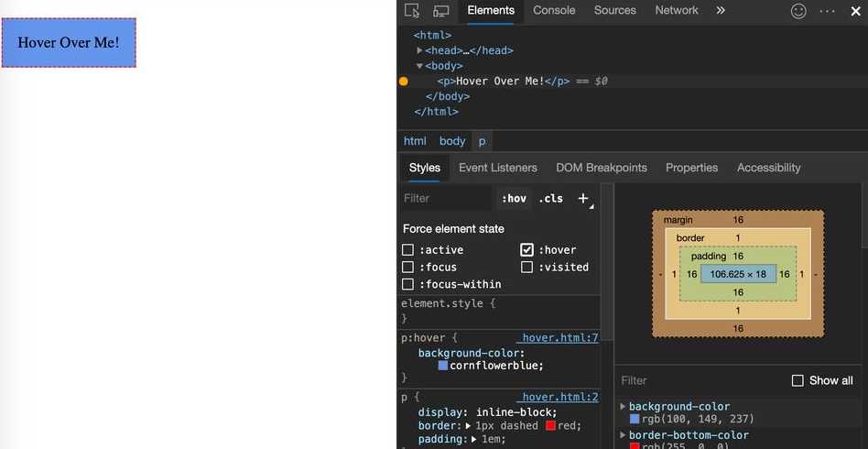Image resolution: width=868 pixels, height=449 pixels.
Task: Show more DevTools tabs chevron
Action: point(721,10)
